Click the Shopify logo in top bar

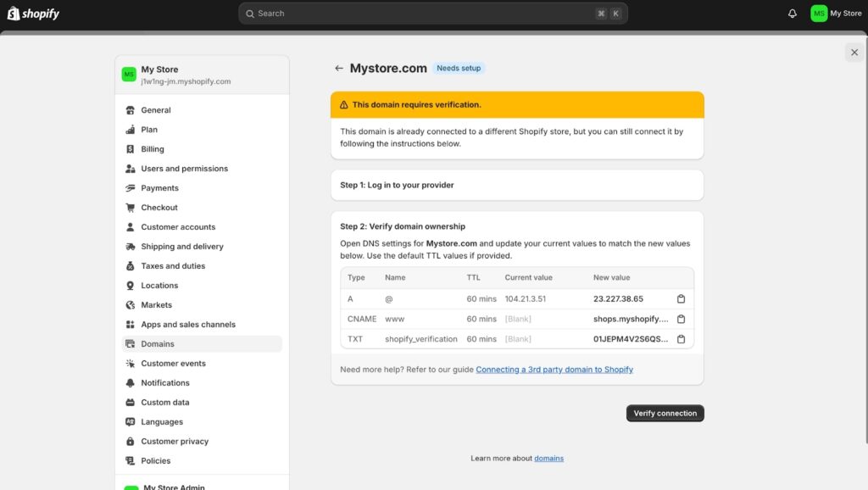pos(34,14)
